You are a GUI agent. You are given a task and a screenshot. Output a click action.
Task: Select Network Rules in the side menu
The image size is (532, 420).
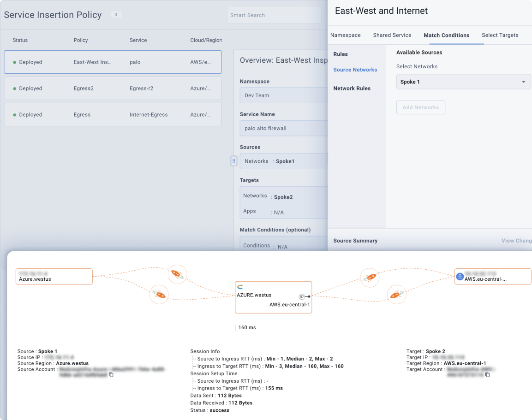[352, 89]
